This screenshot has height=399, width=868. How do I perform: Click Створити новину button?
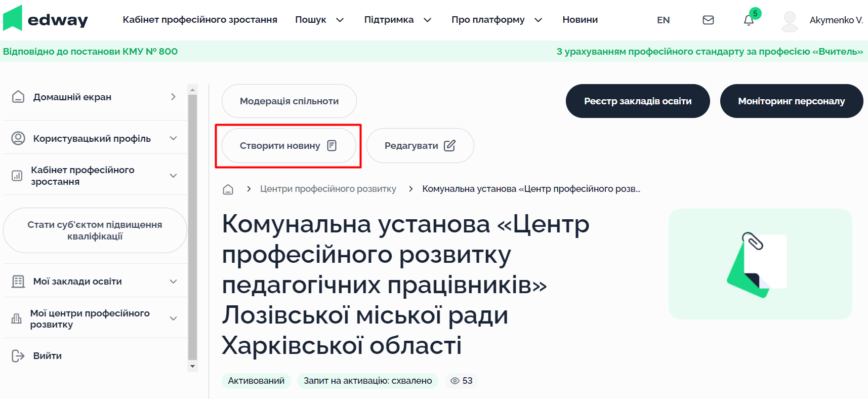(289, 146)
